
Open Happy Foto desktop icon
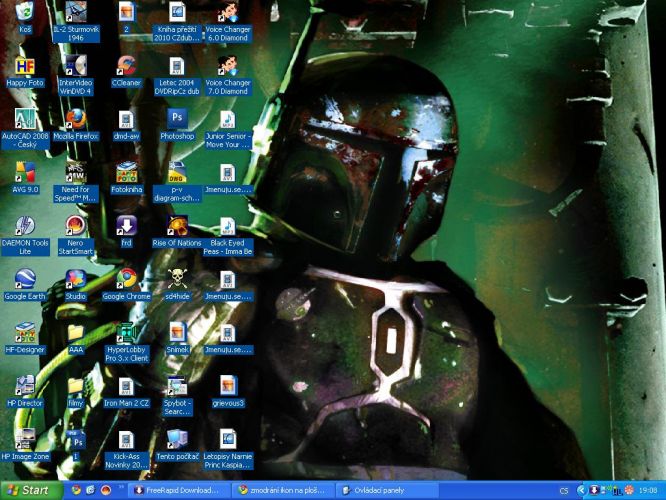pyautogui.click(x=25, y=71)
